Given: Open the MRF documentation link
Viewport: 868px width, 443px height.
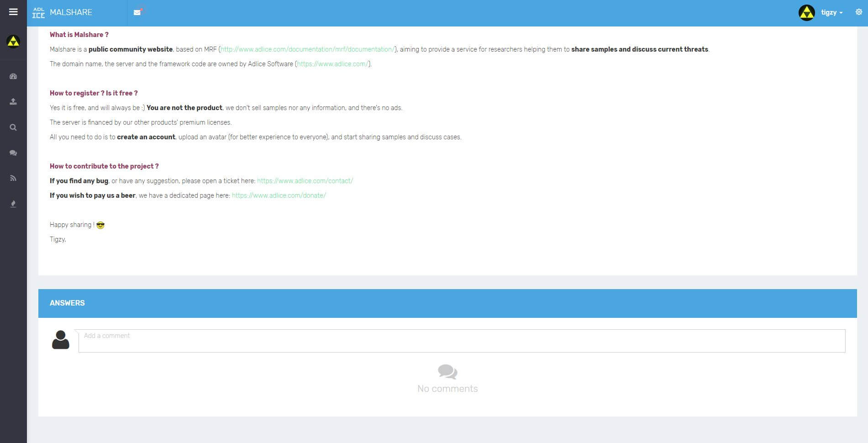Looking at the screenshot, I should (x=307, y=49).
